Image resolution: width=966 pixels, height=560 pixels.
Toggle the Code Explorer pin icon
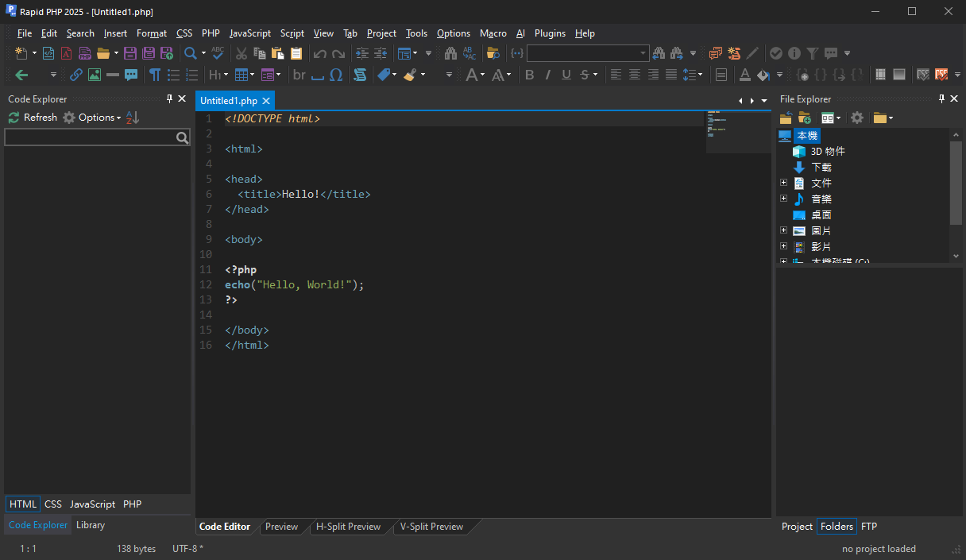click(x=169, y=98)
